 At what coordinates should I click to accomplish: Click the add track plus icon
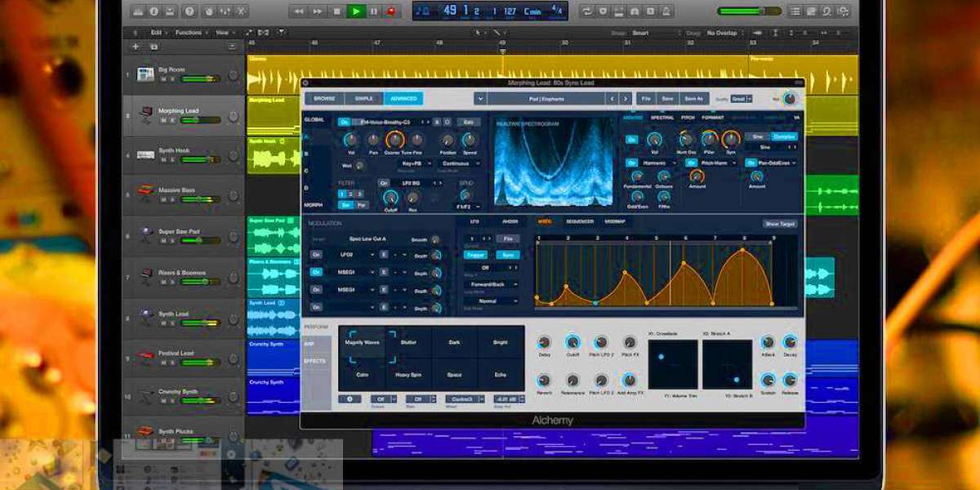136,47
